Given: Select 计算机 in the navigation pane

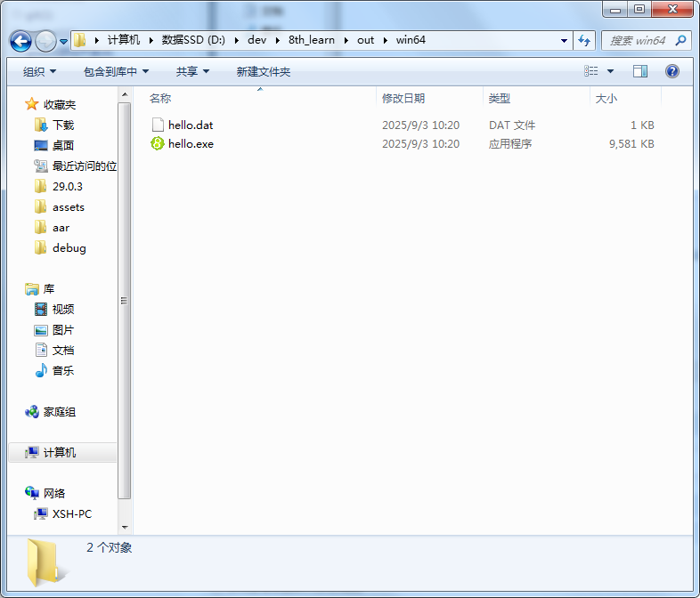Looking at the screenshot, I should pyautogui.click(x=62, y=453).
